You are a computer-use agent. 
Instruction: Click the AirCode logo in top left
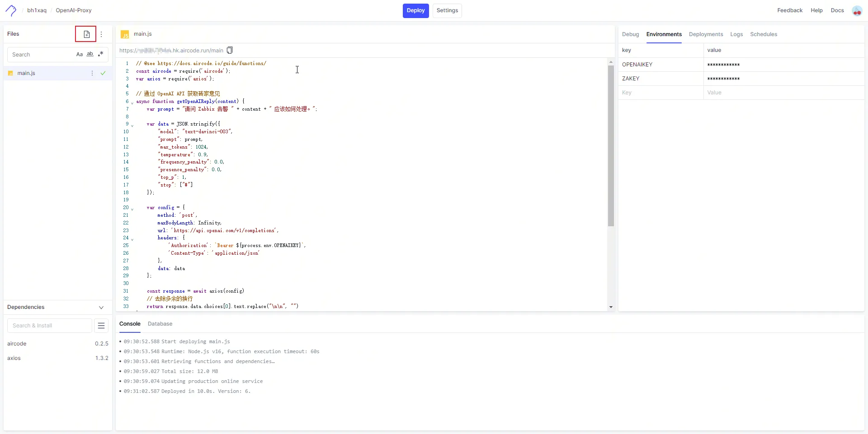(x=11, y=10)
